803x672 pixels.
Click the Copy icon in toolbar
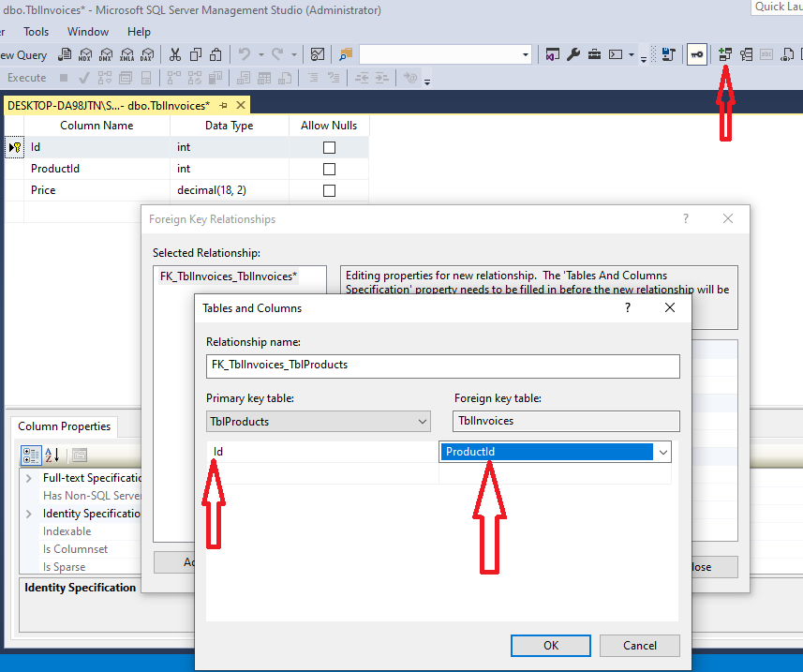click(x=196, y=54)
